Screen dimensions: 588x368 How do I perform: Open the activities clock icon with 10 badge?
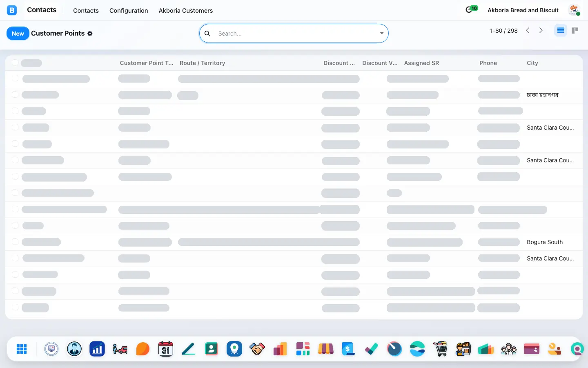click(471, 9)
